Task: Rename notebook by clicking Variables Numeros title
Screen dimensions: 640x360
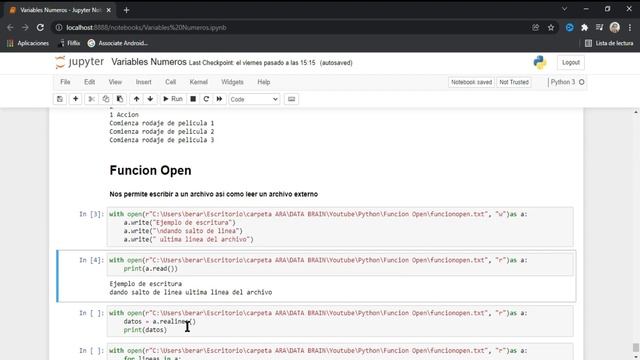Action: click(x=149, y=62)
